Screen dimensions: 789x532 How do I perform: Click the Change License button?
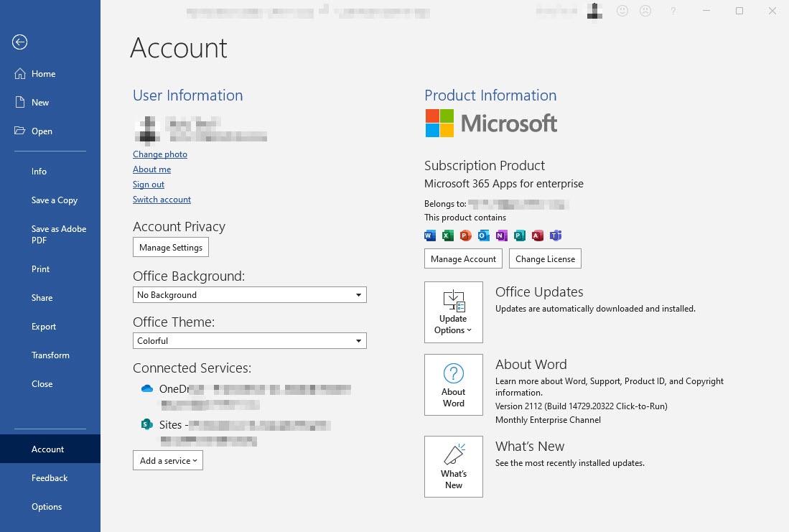[546, 258]
